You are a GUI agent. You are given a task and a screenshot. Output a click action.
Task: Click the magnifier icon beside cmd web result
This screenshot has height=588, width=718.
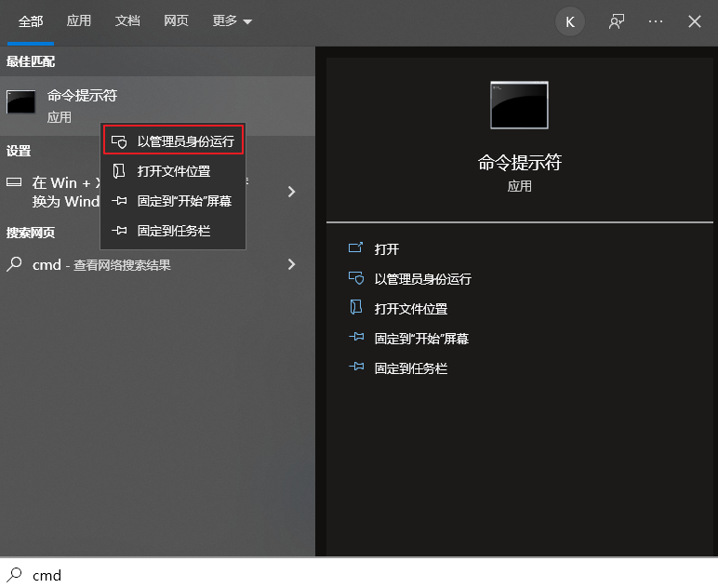[14, 264]
